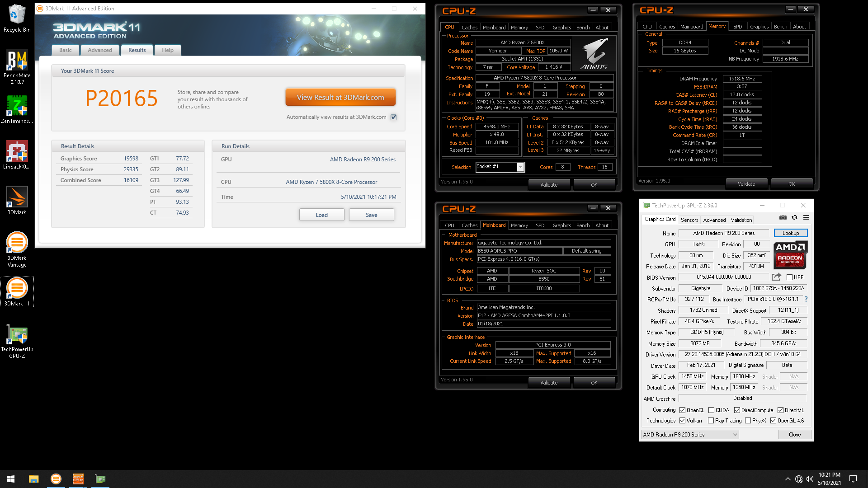Open Bench tab in CPU-Z Mainboard window

pyautogui.click(x=583, y=225)
